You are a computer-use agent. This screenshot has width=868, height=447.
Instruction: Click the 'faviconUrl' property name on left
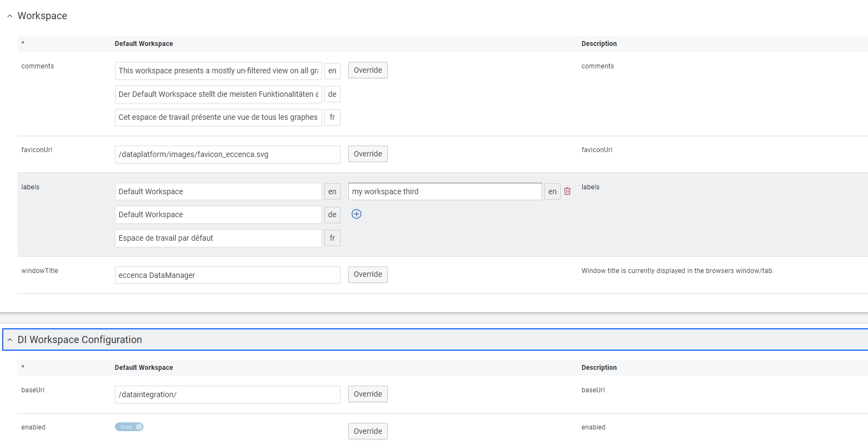pyautogui.click(x=37, y=150)
